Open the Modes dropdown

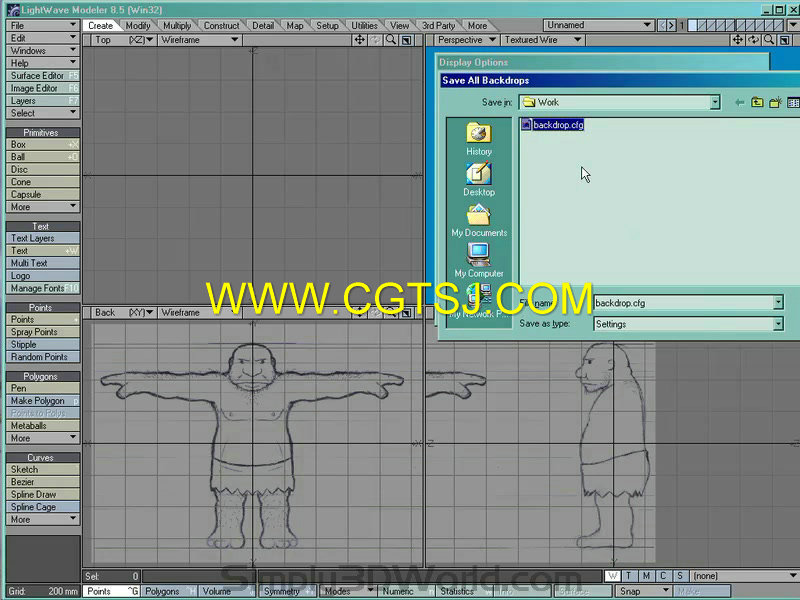347,591
